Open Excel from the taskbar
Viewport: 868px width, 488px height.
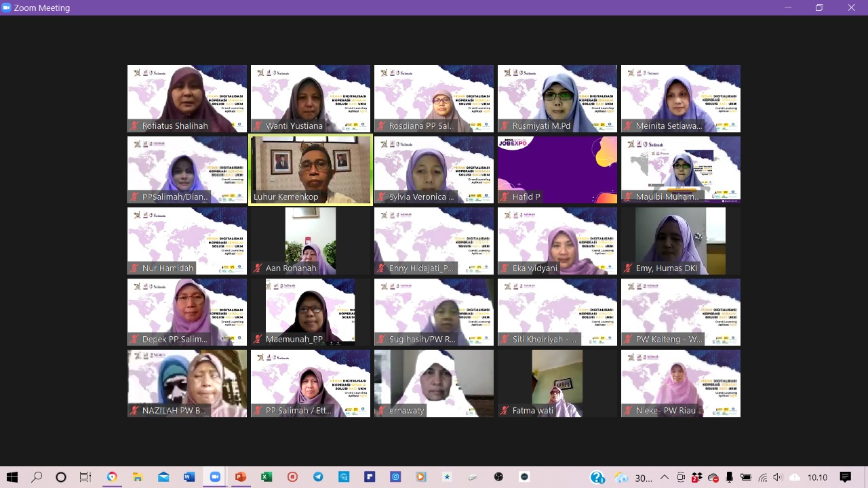point(267,477)
